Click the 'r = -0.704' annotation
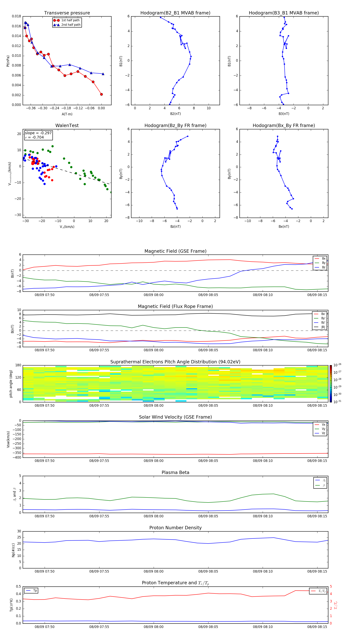351x644 pixels. point(35,137)
